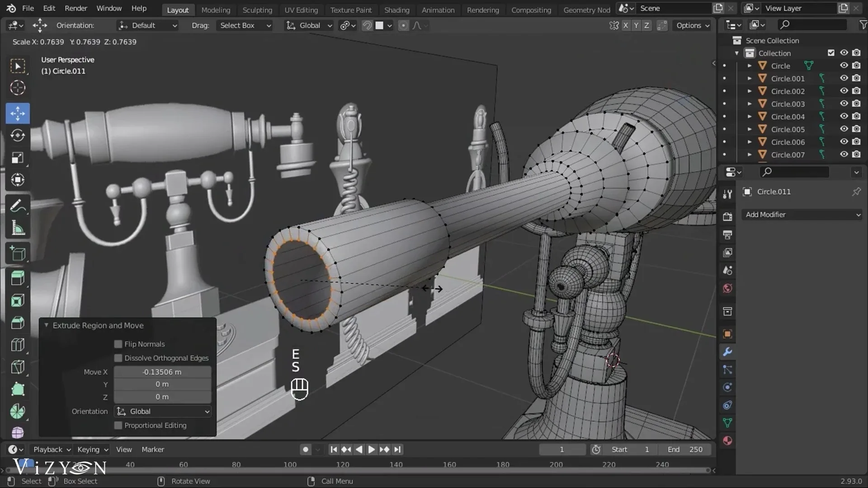Open the Material Properties tab
This screenshot has width=868, height=488.
(x=727, y=441)
